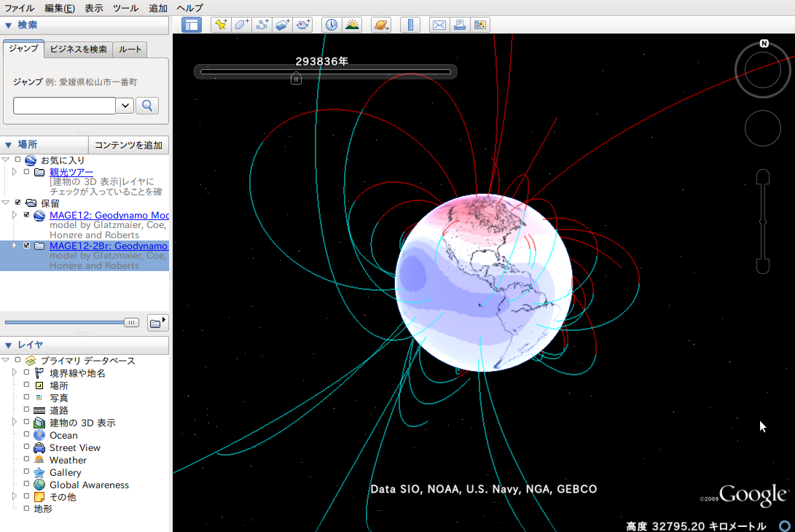Switch to the ルート tab
Screen dimensions: 795x532
coord(130,50)
